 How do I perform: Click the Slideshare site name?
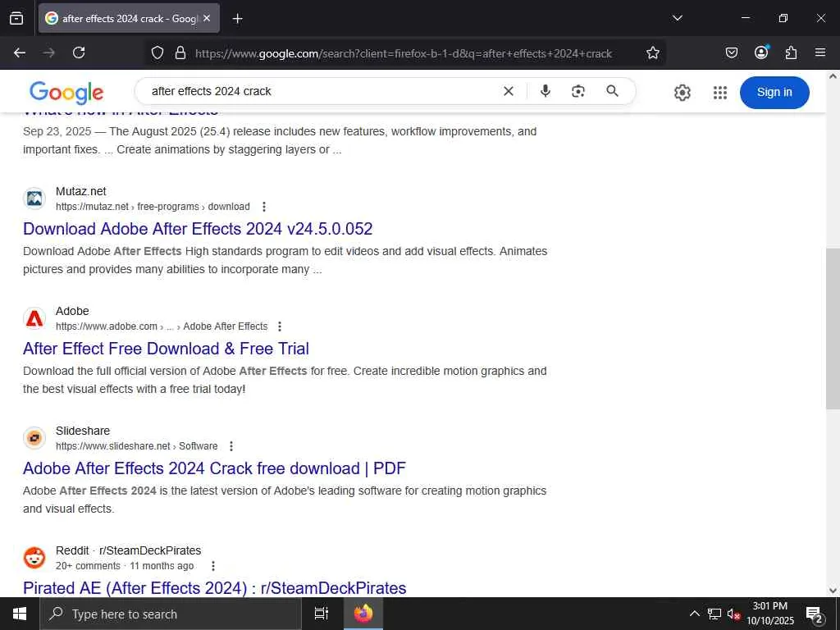[83, 431]
